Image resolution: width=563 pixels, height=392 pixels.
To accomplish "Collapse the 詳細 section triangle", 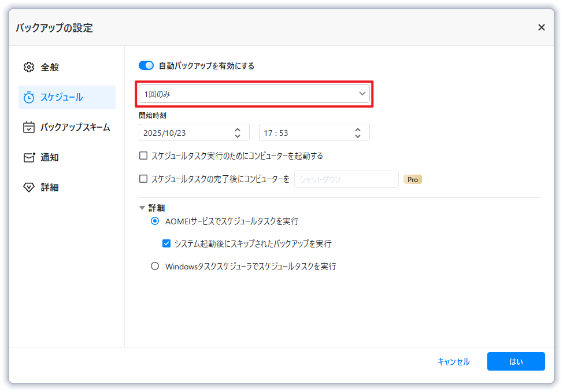I will [x=142, y=208].
